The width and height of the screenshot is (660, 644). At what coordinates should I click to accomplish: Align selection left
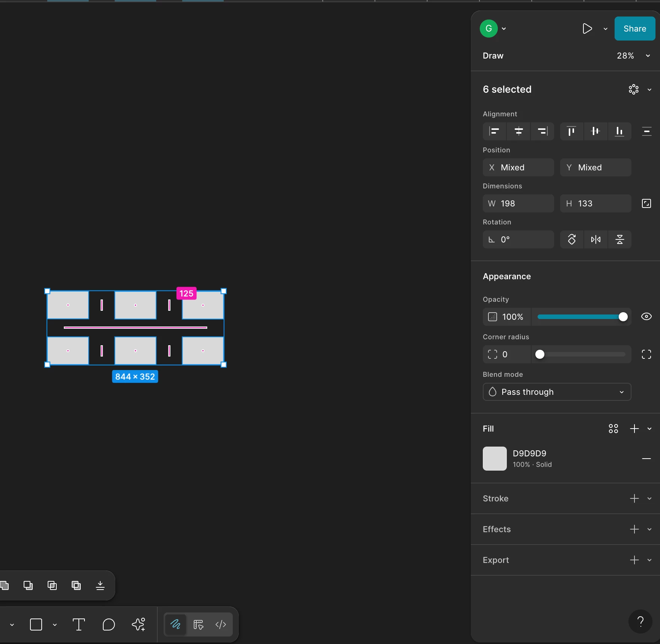(x=494, y=131)
